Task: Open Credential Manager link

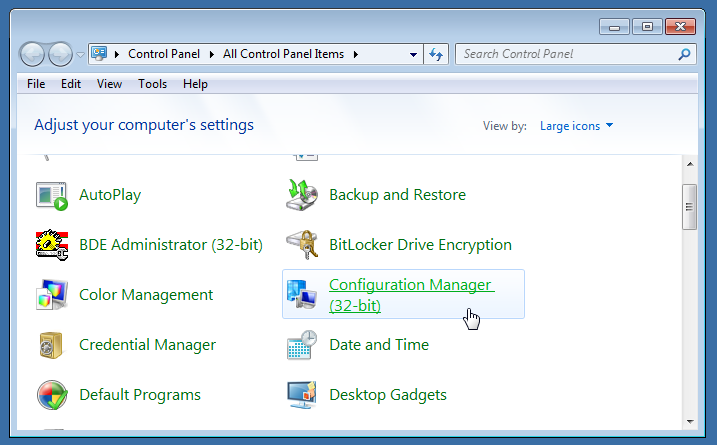Action: [147, 344]
